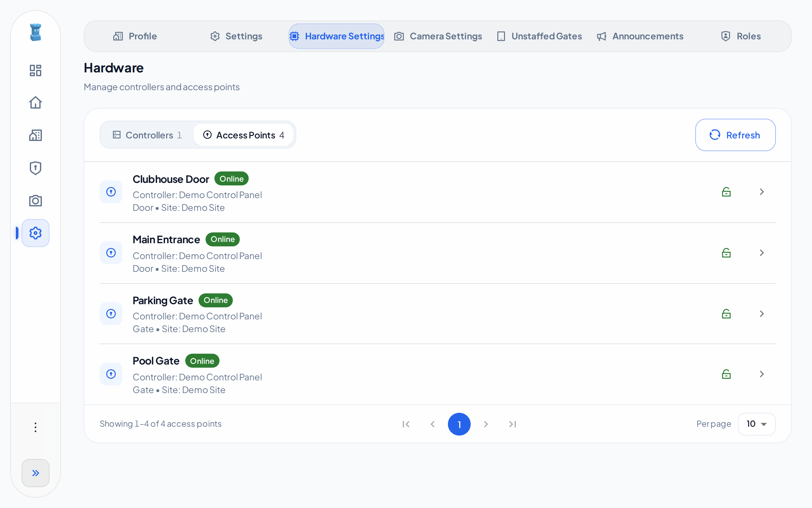Image resolution: width=812 pixels, height=508 pixels.
Task: Click the castle app logo in sidebar
Action: 36,32
